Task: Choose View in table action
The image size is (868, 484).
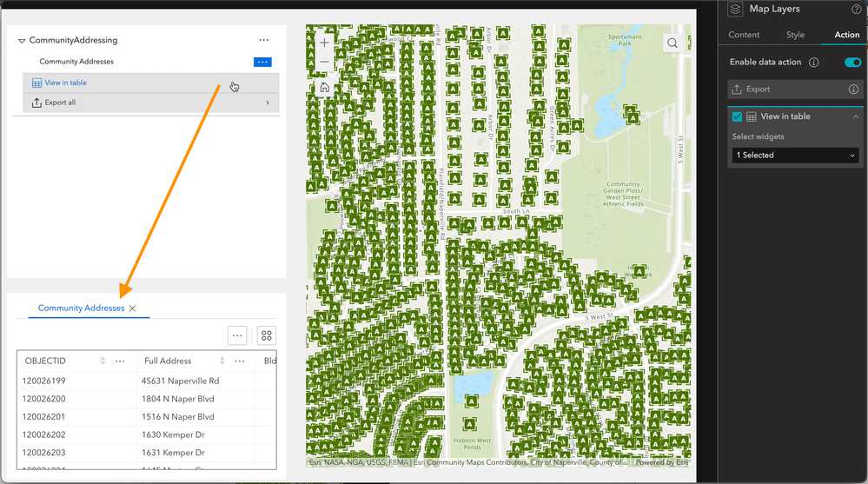Action: tap(150, 83)
